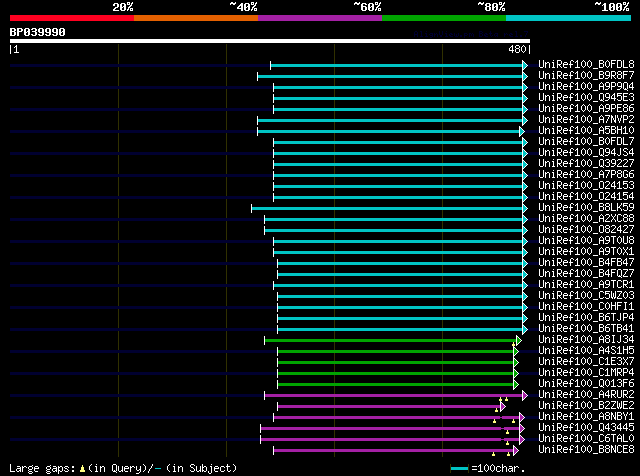640x476 pixels.
Task: Select label UniRef100_B8NCE8
Action: tap(586, 450)
